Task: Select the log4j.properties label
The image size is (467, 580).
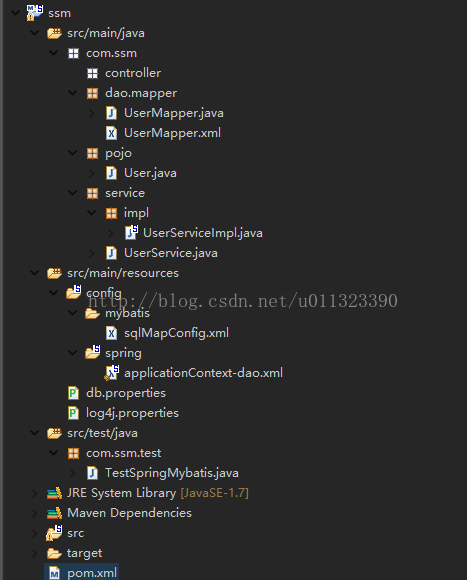Action: tap(132, 413)
